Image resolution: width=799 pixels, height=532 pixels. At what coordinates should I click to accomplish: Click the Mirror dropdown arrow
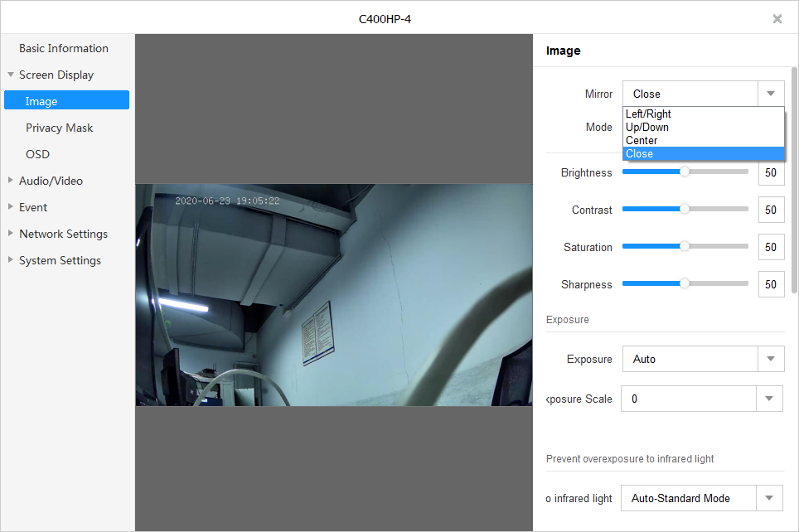771,94
